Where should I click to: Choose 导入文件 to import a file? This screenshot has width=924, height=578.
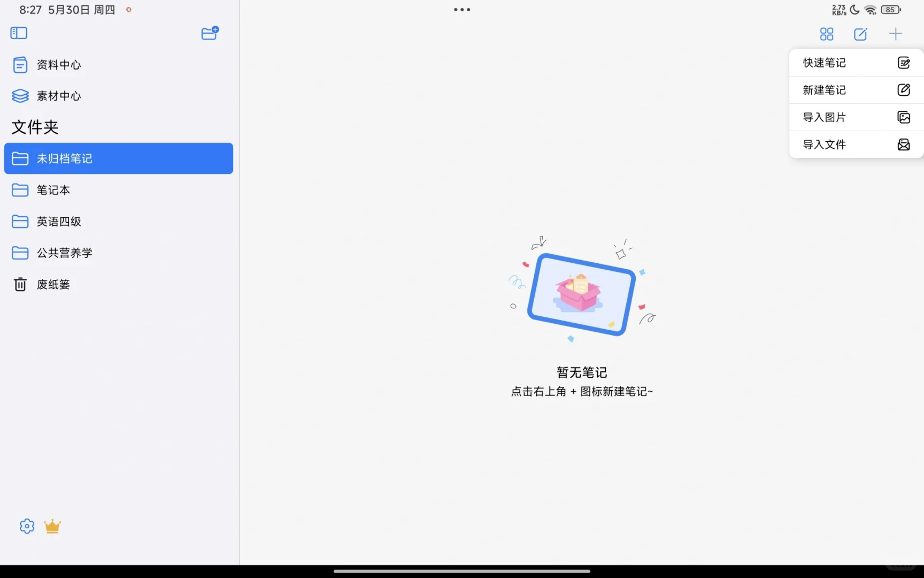tap(854, 144)
